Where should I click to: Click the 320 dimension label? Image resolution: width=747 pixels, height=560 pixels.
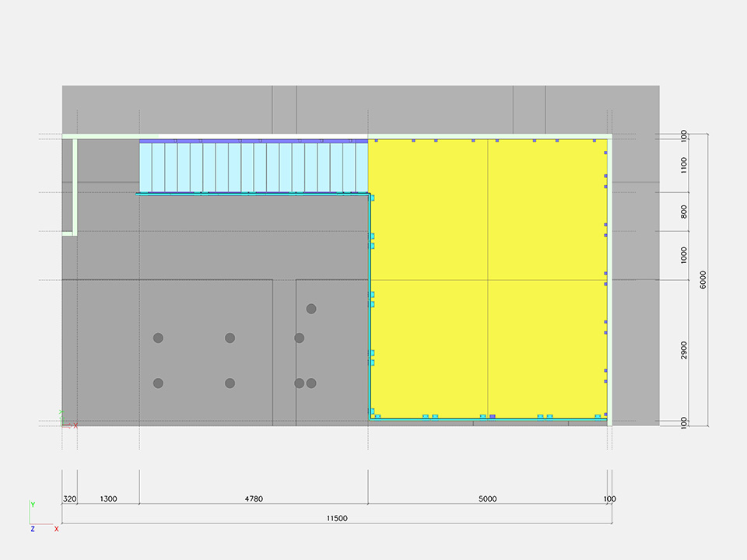pyautogui.click(x=69, y=499)
